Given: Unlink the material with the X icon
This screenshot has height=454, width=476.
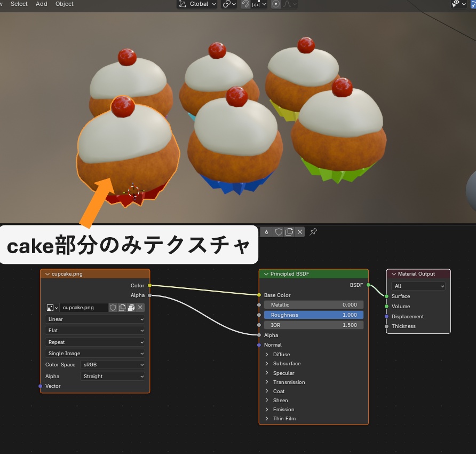Looking at the screenshot, I should (x=299, y=232).
